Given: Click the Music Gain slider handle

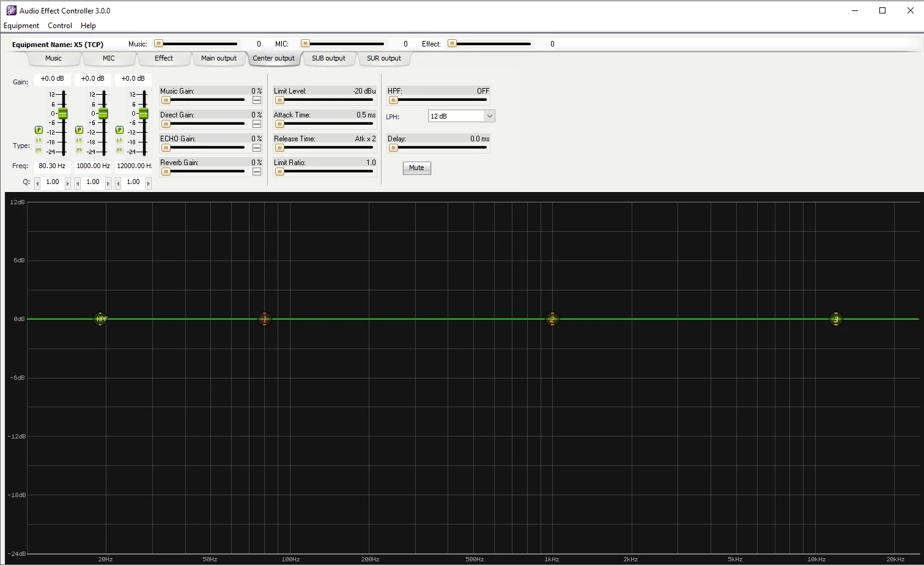Looking at the screenshot, I should click(x=166, y=100).
